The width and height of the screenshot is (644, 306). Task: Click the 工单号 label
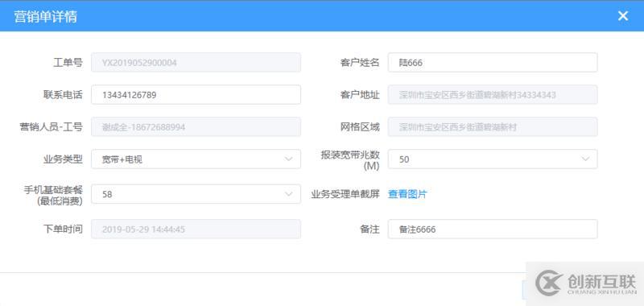[x=68, y=63]
